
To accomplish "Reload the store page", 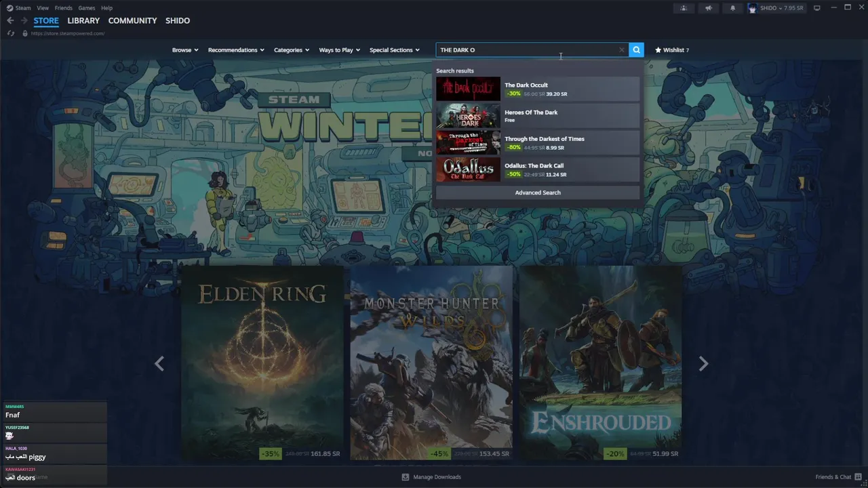I will pyautogui.click(x=11, y=33).
